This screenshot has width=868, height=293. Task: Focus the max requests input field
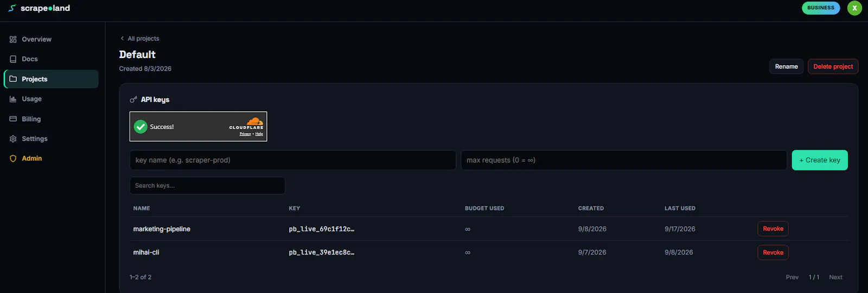tap(624, 160)
